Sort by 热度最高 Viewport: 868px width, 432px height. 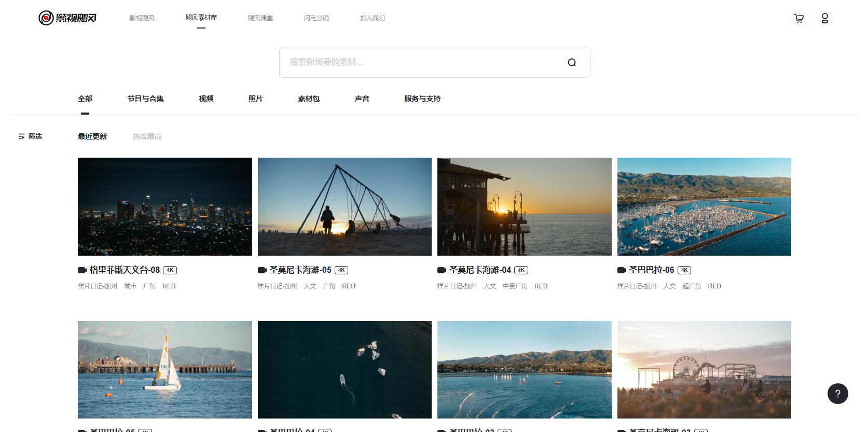coord(147,136)
